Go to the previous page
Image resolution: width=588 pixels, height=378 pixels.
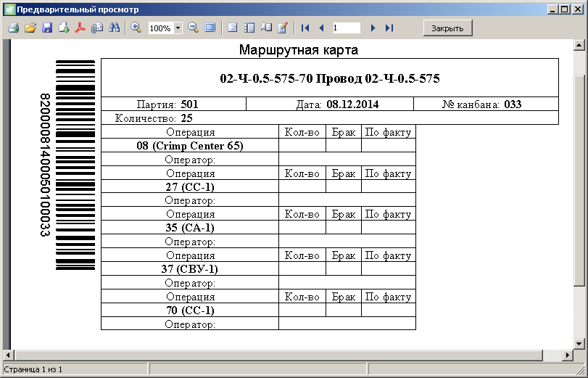(x=321, y=28)
